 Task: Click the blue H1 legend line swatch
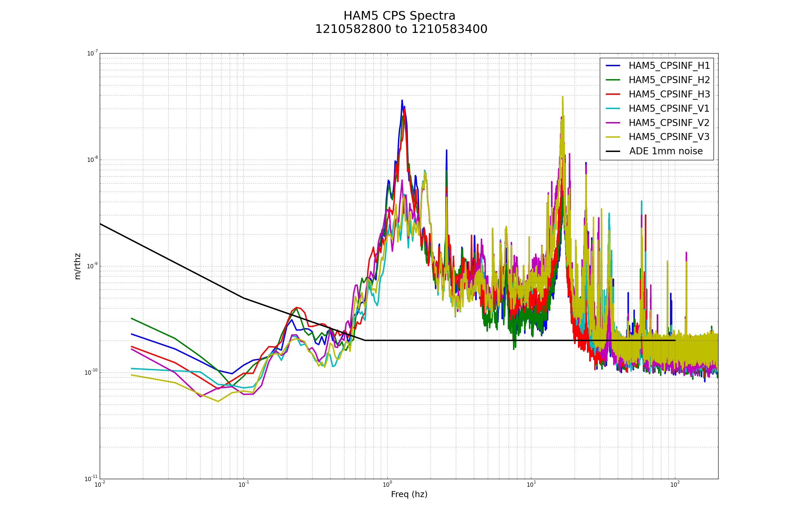(x=613, y=66)
